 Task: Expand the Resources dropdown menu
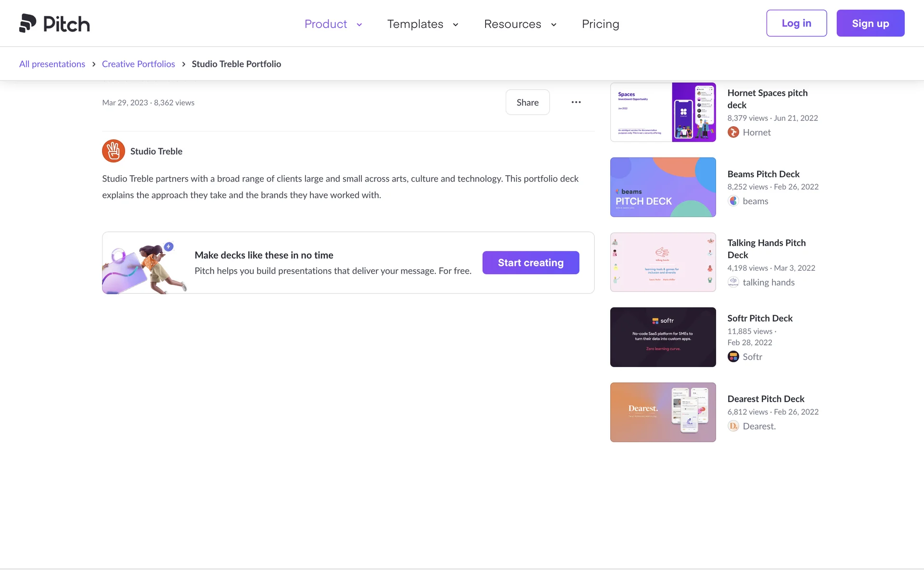[520, 24]
